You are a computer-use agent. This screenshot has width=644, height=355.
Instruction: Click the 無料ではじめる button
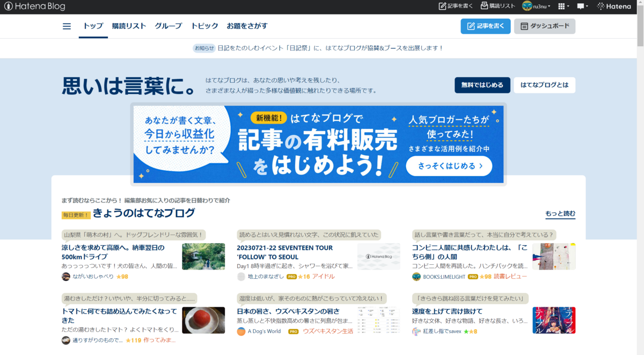pyautogui.click(x=482, y=85)
